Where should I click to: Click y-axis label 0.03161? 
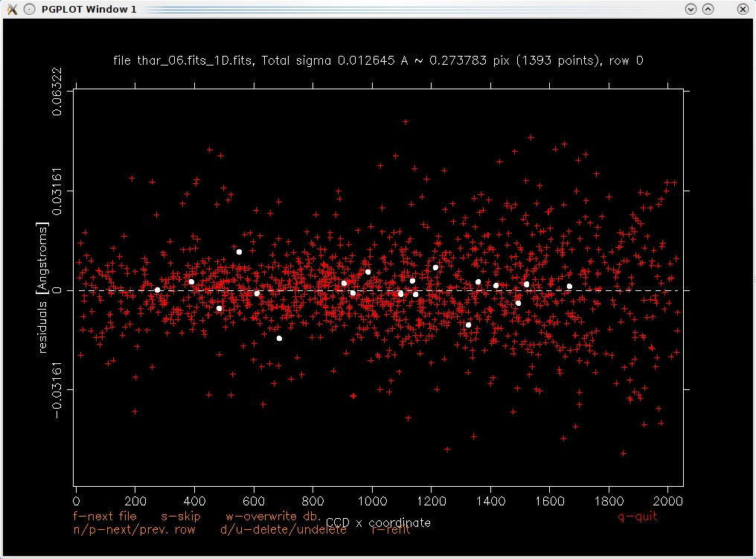tap(57, 191)
